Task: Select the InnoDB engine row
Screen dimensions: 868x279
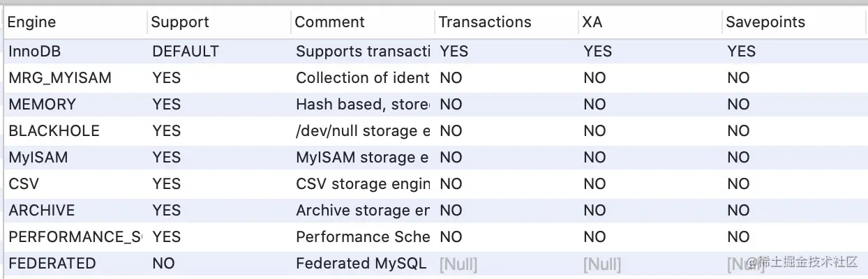Action: point(434,52)
